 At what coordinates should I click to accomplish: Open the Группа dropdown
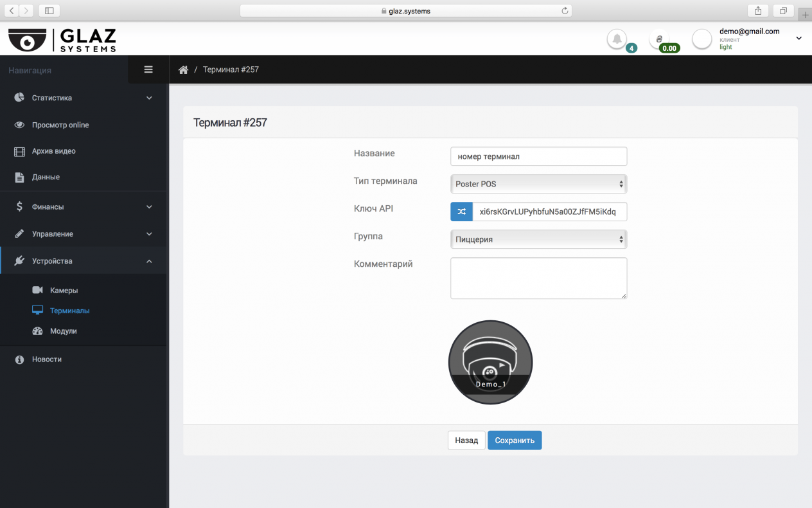(x=538, y=239)
